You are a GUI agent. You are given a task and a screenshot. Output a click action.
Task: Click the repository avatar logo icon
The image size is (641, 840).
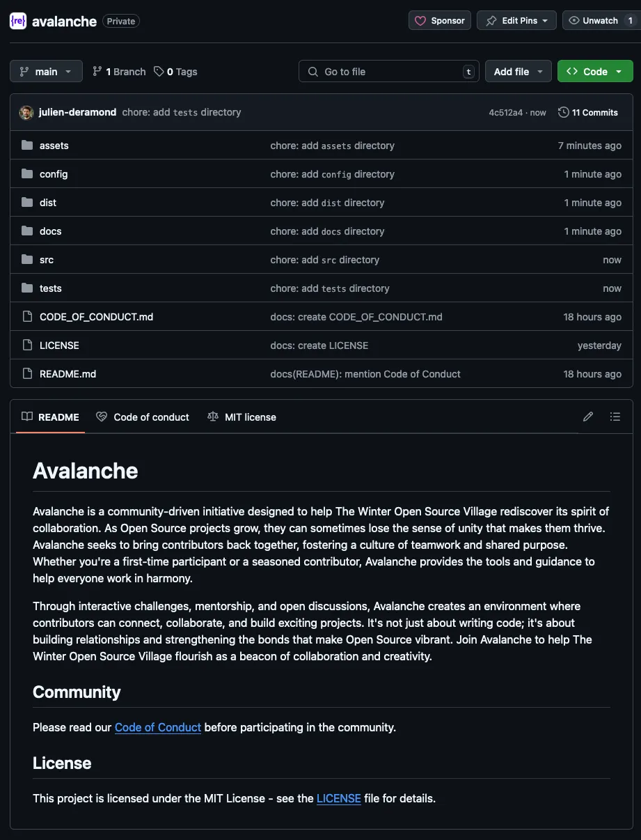[18, 21]
